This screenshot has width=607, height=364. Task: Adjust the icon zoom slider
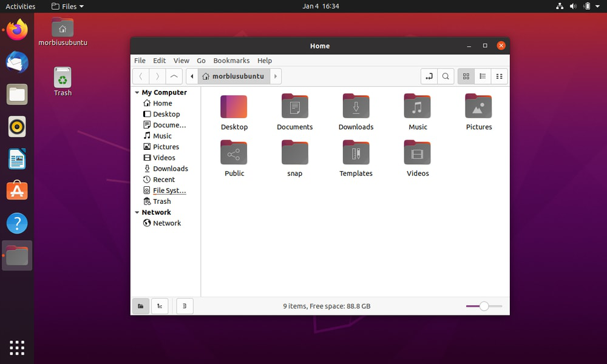coord(484,306)
